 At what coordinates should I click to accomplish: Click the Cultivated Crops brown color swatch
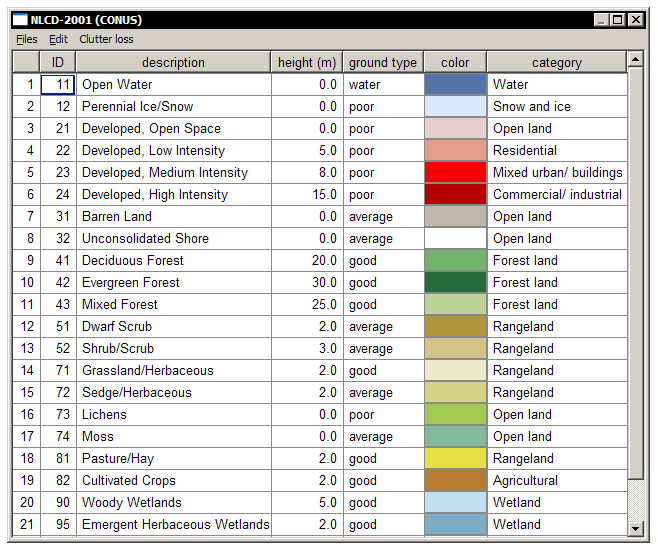click(455, 481)
